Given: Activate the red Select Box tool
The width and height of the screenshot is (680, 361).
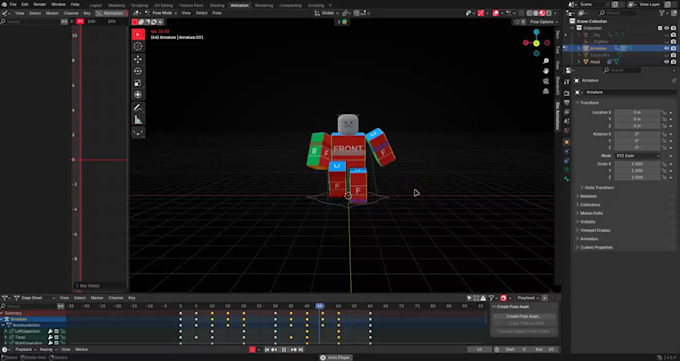Looking at the screenshot, I should (x=138, y=35).
